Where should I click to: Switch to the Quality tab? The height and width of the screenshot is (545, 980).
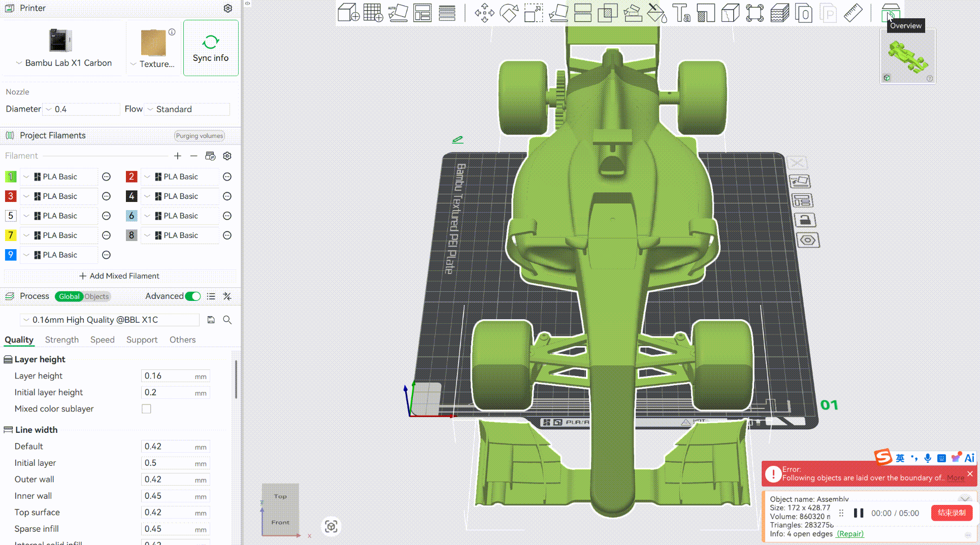click(19, 339)
